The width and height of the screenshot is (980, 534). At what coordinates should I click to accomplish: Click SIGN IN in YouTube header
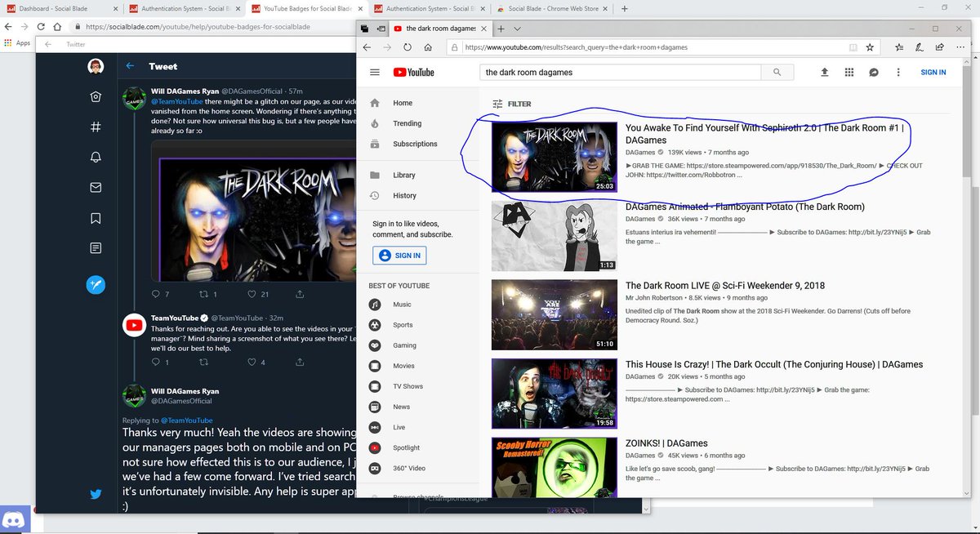tap(933, 72)
